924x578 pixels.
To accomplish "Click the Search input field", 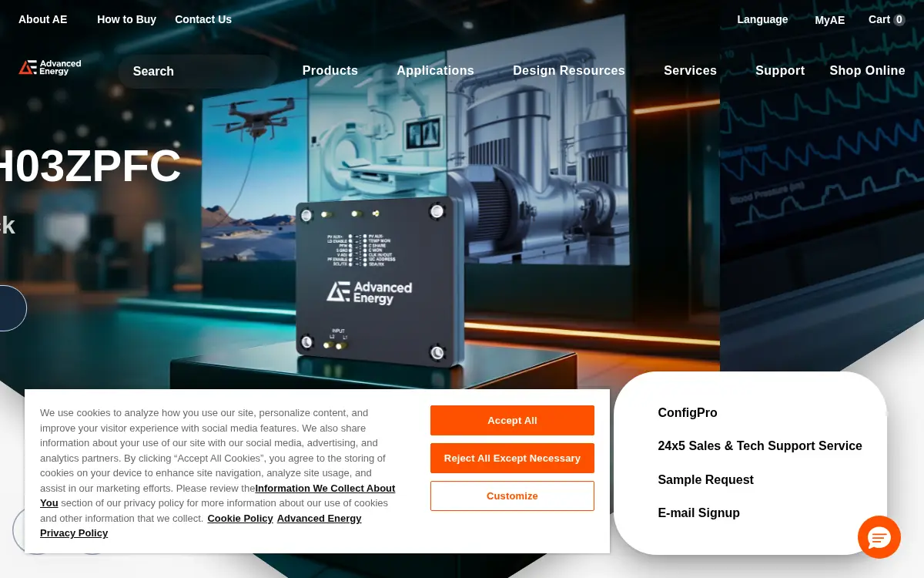I will 198,71.
